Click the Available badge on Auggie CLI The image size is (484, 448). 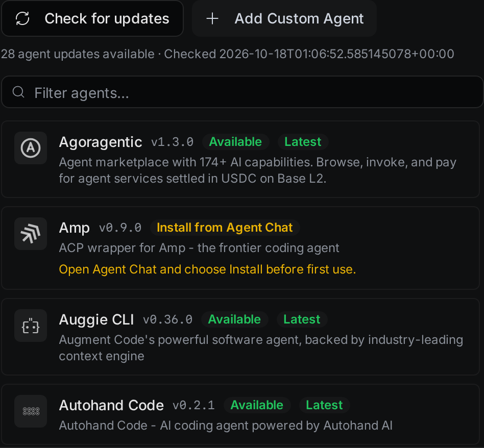click(x=234, y=319)
